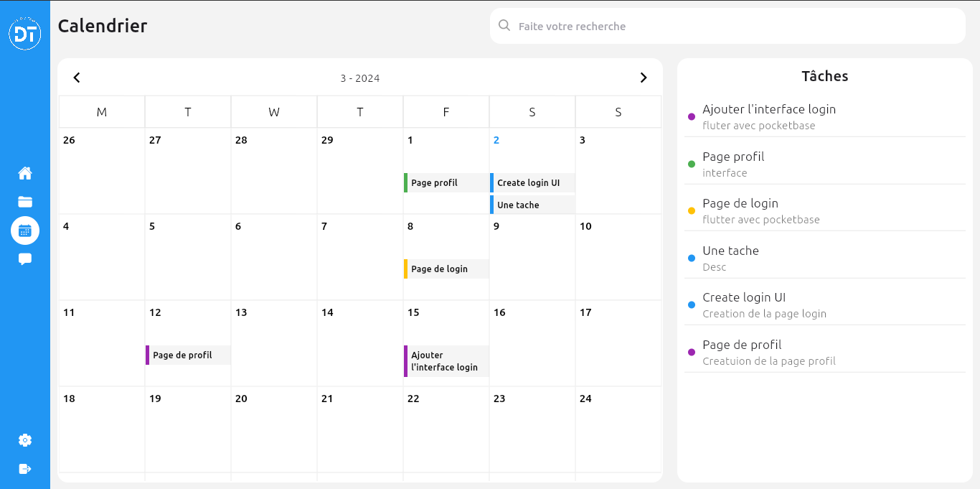Go to previous month with the left chevron
Viewport: 980px width, 489px height.
point(77,78)
